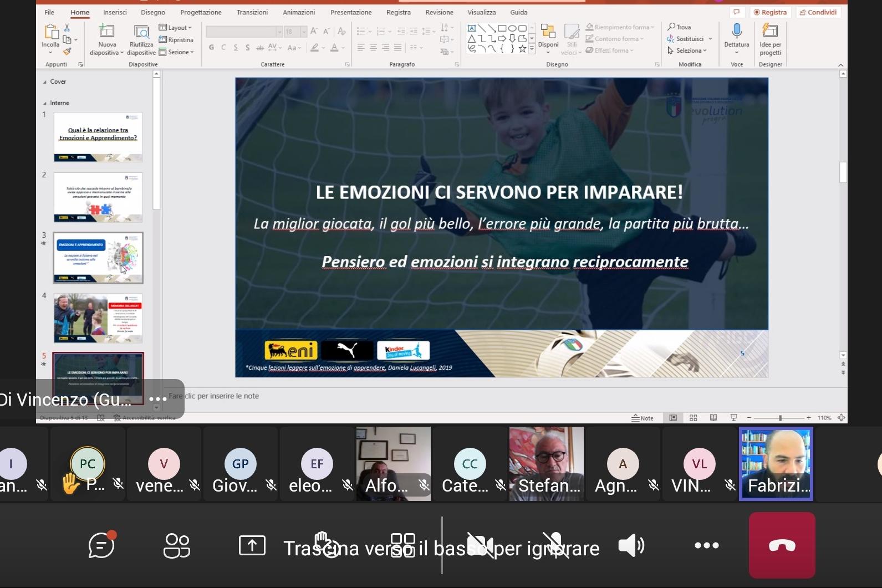Open the participants list icon
The image size is (882, 588).
(177, 546)
